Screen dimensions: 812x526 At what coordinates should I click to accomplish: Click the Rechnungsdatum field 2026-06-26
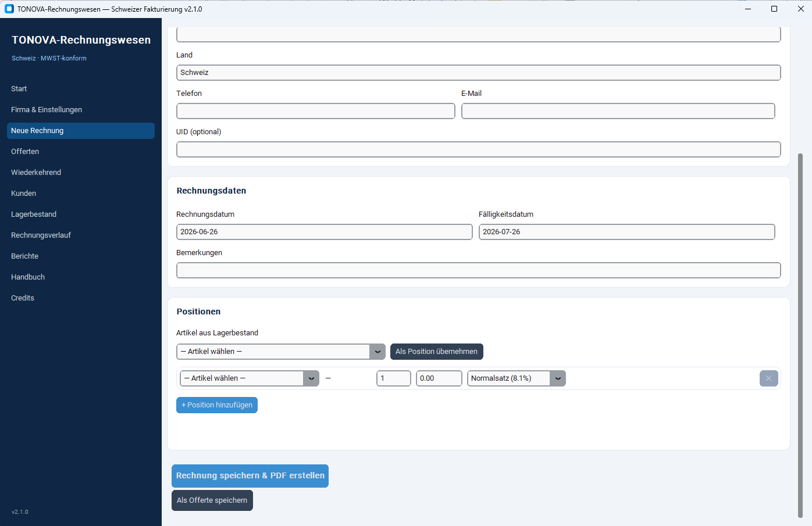point(325,232)
